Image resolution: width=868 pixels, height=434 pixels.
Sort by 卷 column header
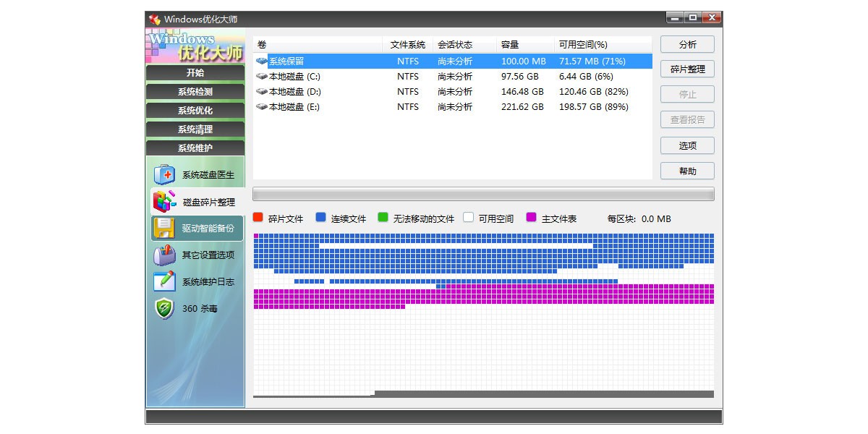coord(318,45)
